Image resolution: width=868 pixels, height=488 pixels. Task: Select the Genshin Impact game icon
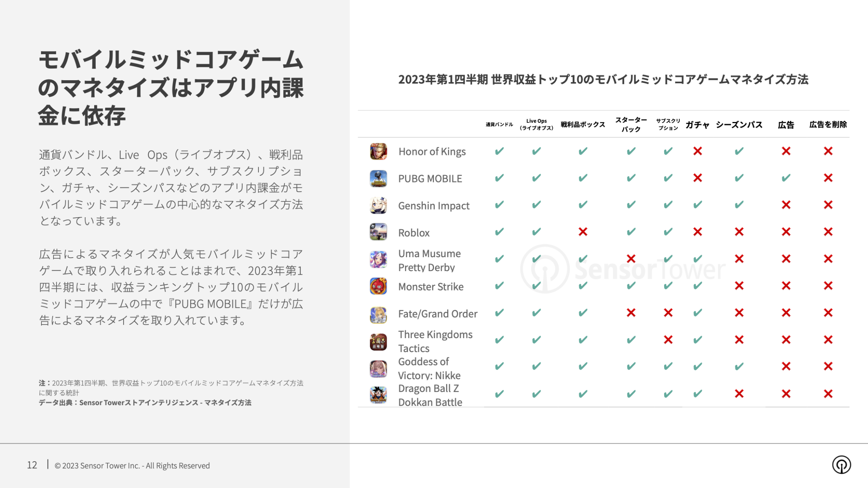378,205
